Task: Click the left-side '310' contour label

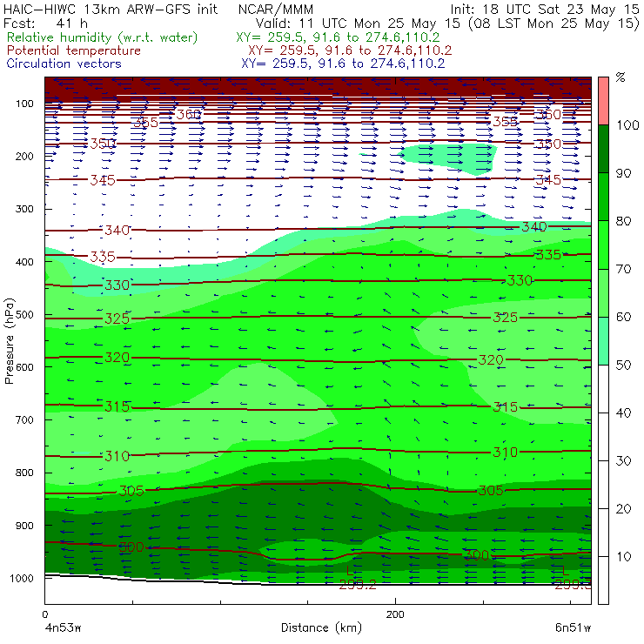Action: tap(117, 455)
